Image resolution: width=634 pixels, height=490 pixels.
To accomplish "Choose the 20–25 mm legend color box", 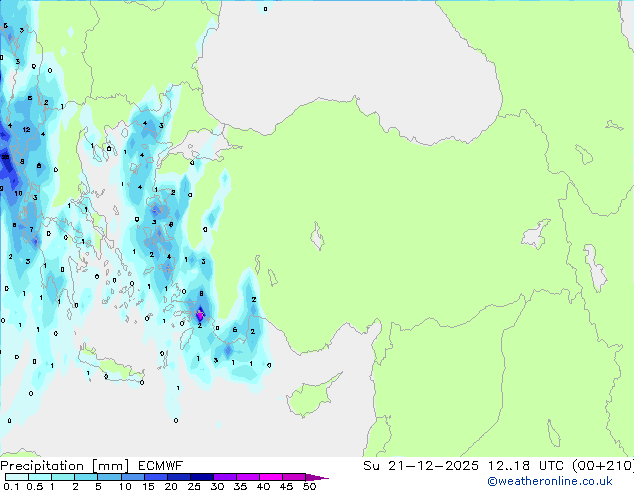I will pos(178,477).
